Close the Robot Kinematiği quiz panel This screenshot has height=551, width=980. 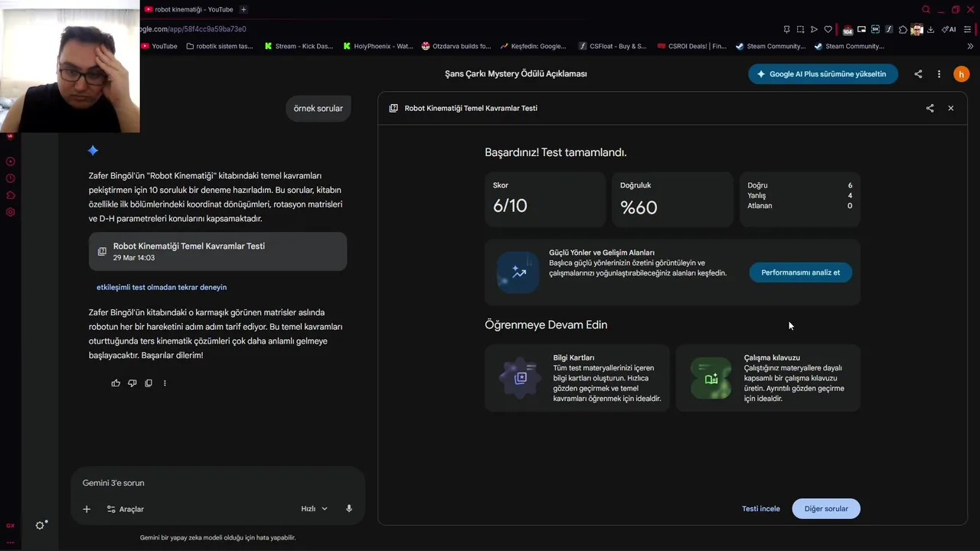951,109
